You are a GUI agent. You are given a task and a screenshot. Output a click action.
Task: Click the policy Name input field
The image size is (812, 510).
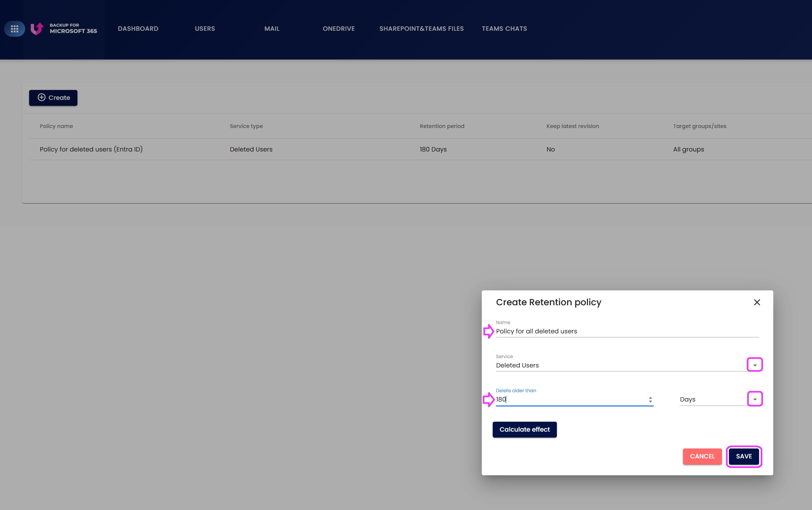pyautogui.click(x=627, y=331)
